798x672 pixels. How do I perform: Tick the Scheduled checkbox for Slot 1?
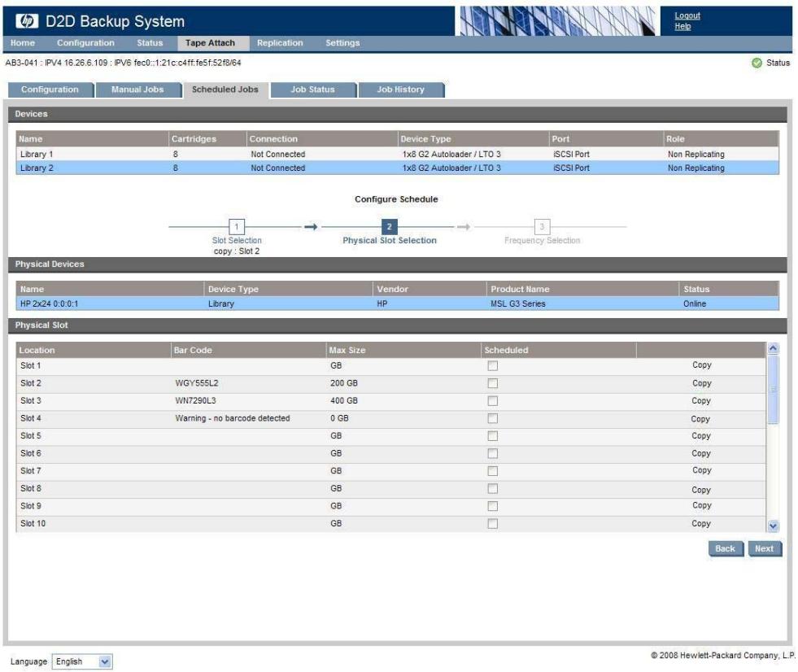(x=493, y=365)
